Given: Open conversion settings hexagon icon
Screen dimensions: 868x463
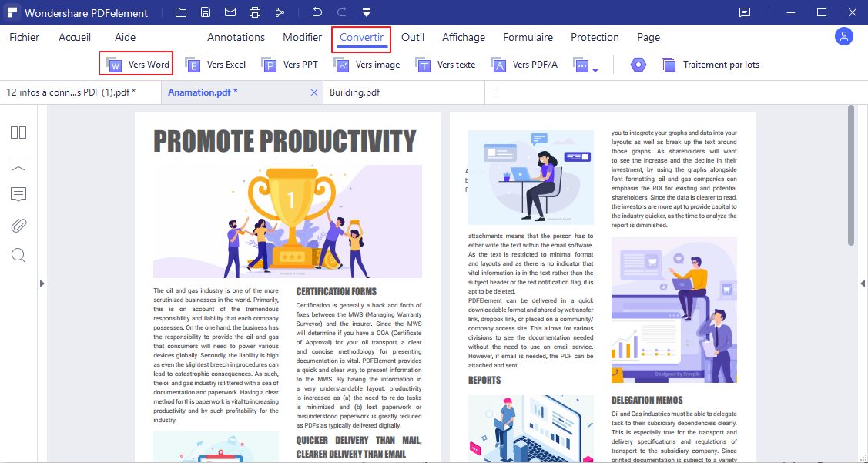Looking at the screenshot, I should (x=638, y=65).
